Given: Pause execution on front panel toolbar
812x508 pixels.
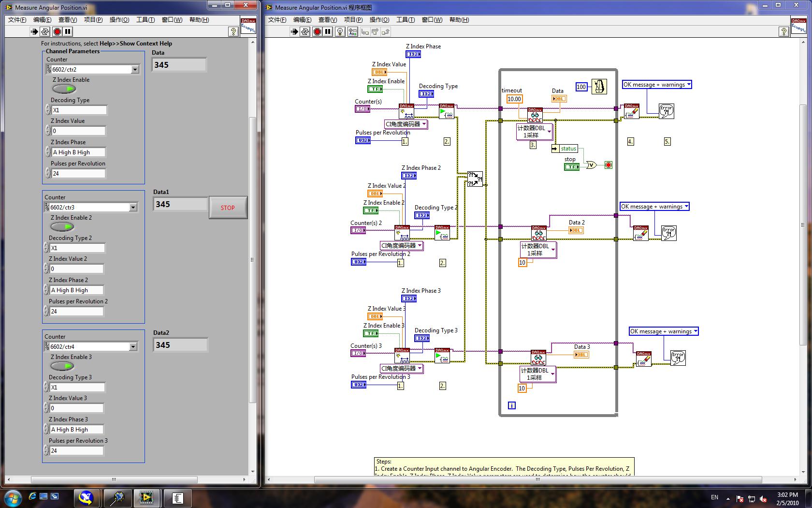Looking at the screenshot, I should pos(68,32).
